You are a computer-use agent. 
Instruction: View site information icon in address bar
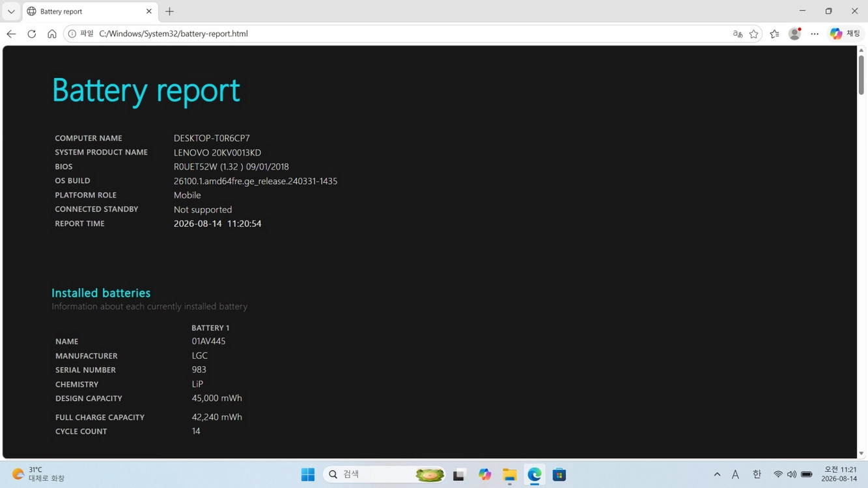pos(72,34)
